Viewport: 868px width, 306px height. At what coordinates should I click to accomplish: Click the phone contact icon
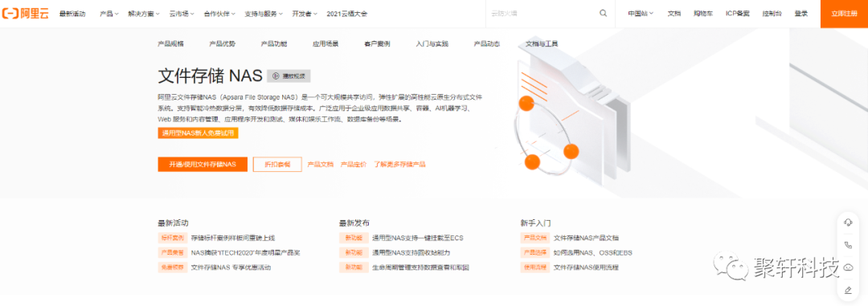(x=848, y=245)
